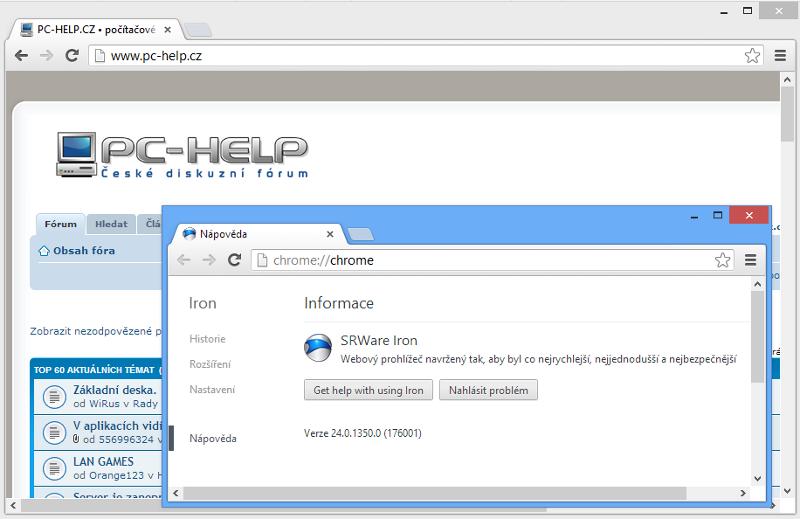Click back arrow in the Nápověda window

184,260
